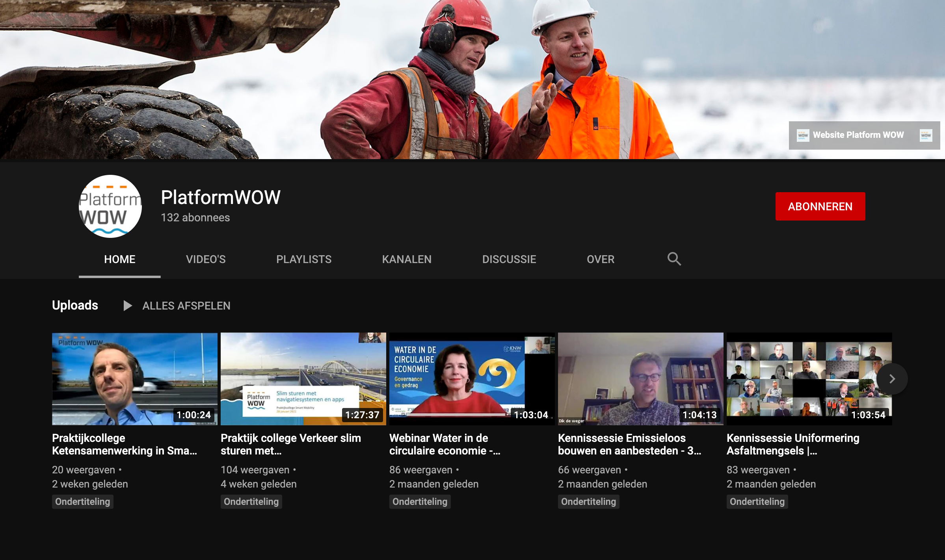Image resolution: width=945 pixels, height=560 pixels.
Task: Click the next-arrow chevron in the uploads carousel
Action: 892,379
